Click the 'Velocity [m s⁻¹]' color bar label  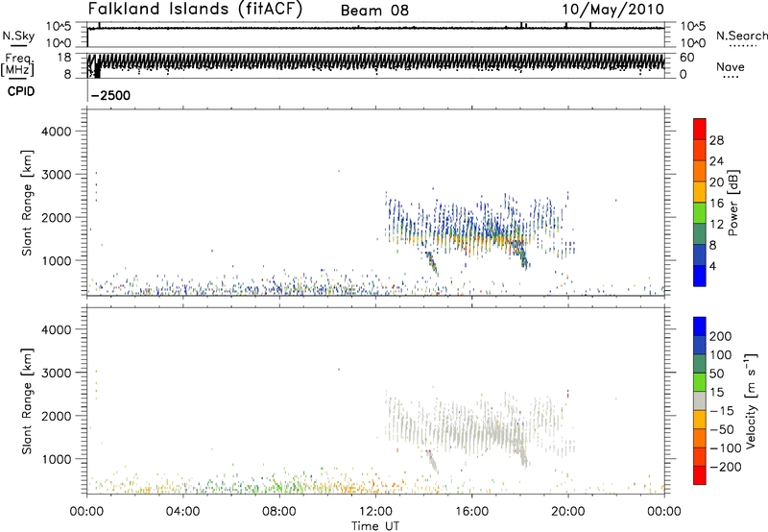pyautogui.click(x=751, y=400)
